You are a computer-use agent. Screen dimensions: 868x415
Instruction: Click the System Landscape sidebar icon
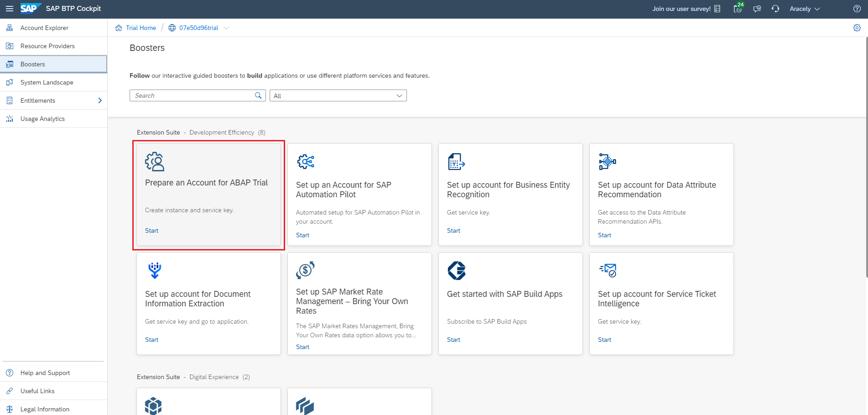tap(10, 82)
